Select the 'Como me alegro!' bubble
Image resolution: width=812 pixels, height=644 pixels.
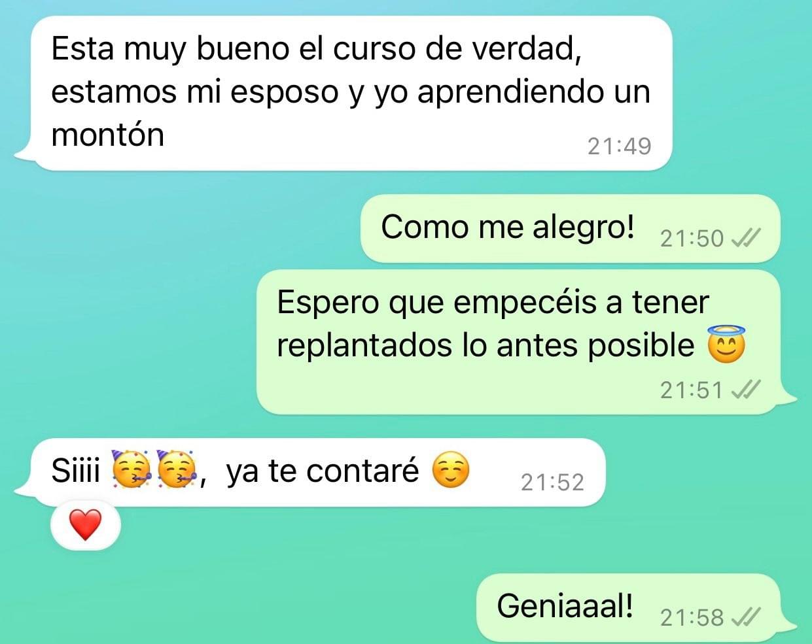571,228
